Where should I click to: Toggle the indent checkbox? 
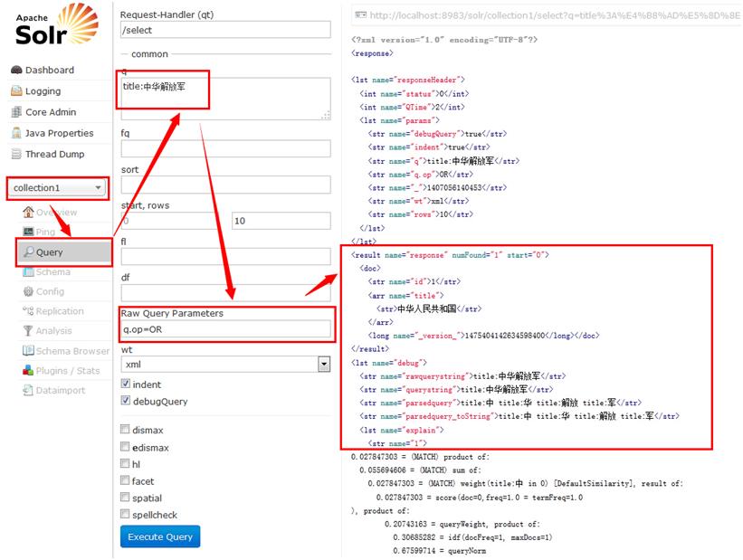tap(125, 384)
